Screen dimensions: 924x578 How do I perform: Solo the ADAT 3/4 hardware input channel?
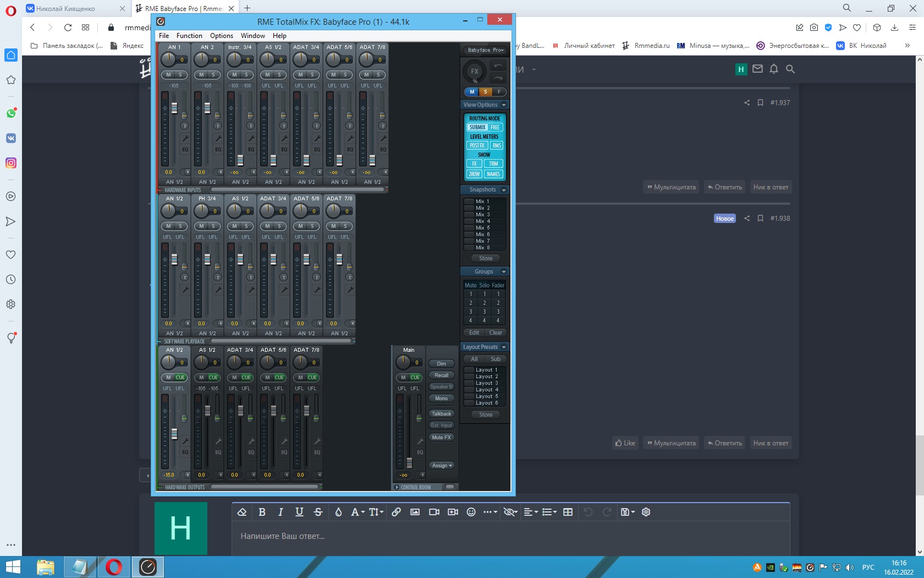[x=312, y=75]
